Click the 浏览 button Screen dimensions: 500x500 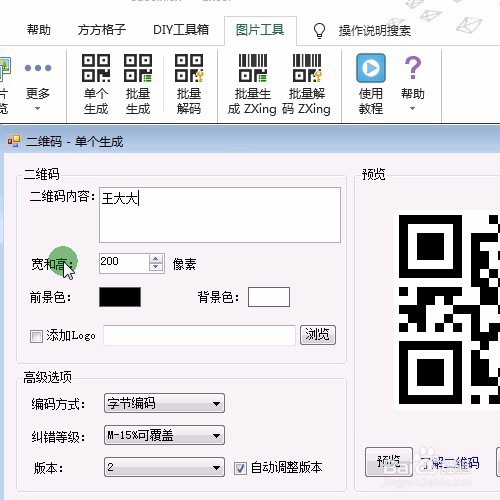coord(318,335)
